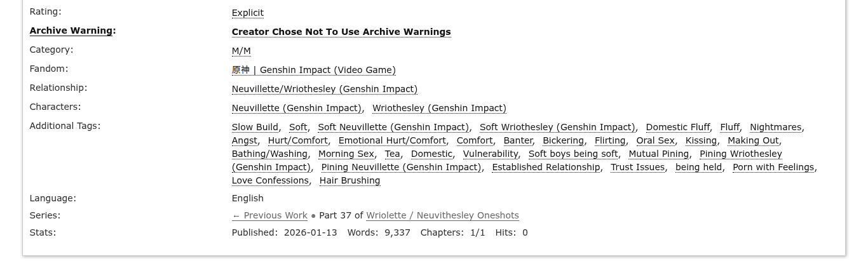Select the Neuvillette character tag
868x268 pixels.
(296, 108)
